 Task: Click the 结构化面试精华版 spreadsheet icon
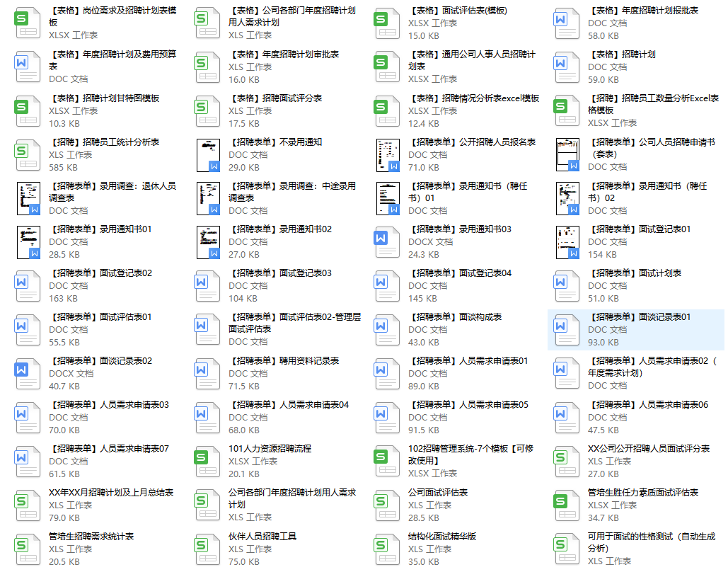pyautogui.click(x=387, y=549)
